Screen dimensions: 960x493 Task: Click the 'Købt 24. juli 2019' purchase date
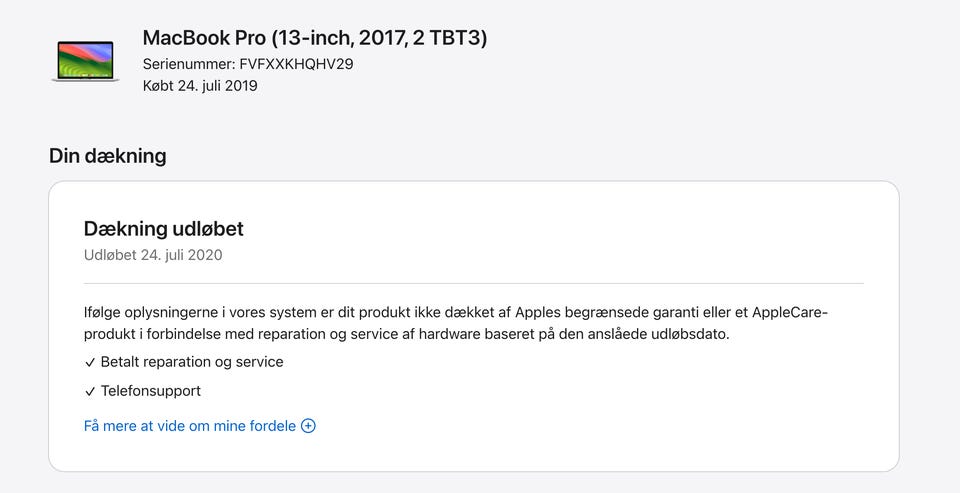200,86
